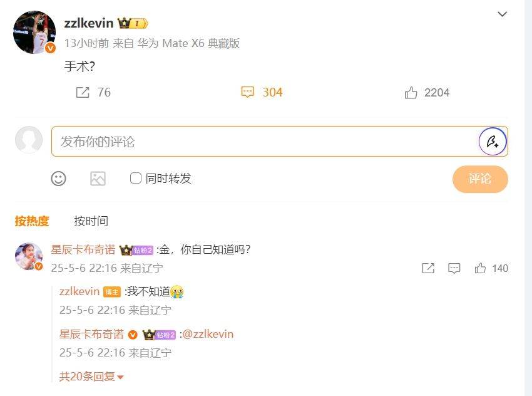Expand the 共20条回复 replies list

[x=91, y=377]
